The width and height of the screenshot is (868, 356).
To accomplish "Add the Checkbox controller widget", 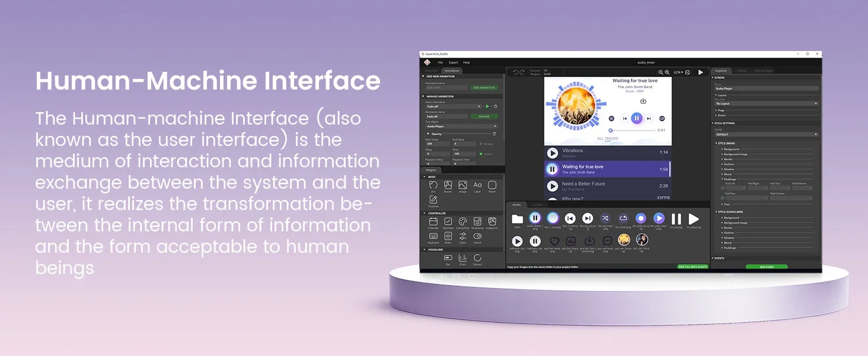I will [448, 221].
